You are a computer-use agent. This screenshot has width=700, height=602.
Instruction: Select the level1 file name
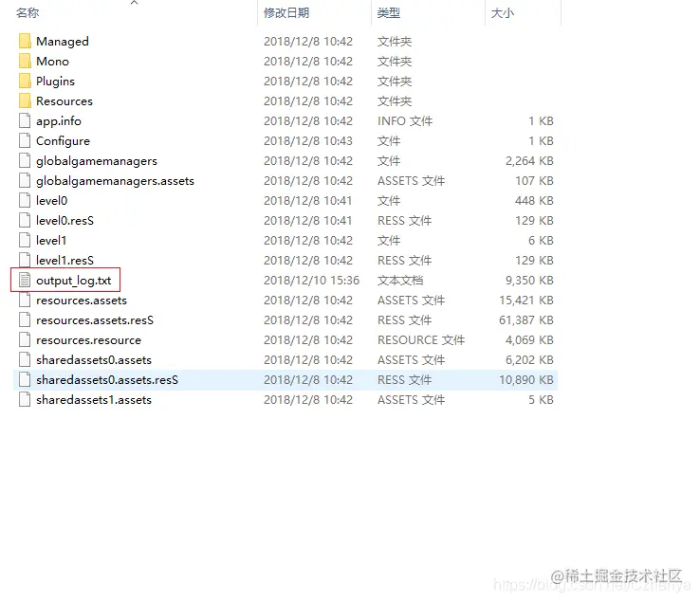coord(51,241)
